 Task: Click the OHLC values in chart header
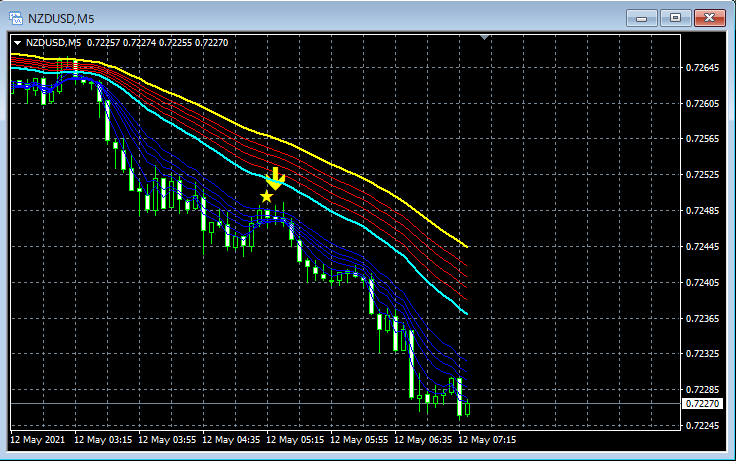coord(158,43)
